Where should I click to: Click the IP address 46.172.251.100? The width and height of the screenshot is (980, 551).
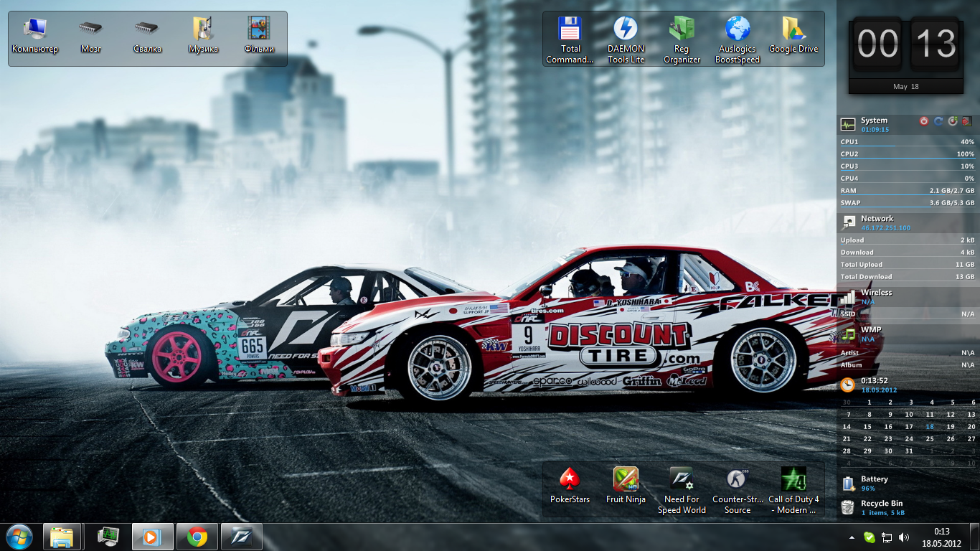(885, 228)
